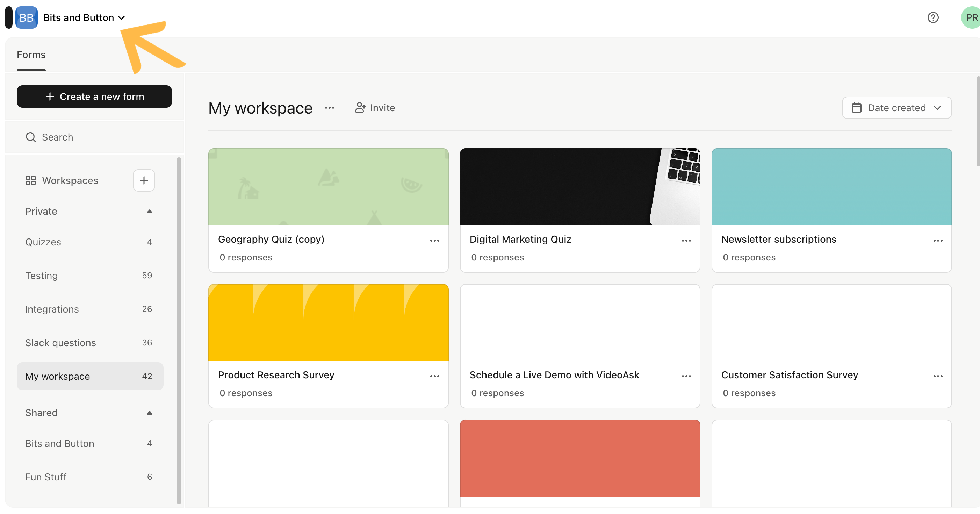Click count 59 next to Testing

(147, 276)
